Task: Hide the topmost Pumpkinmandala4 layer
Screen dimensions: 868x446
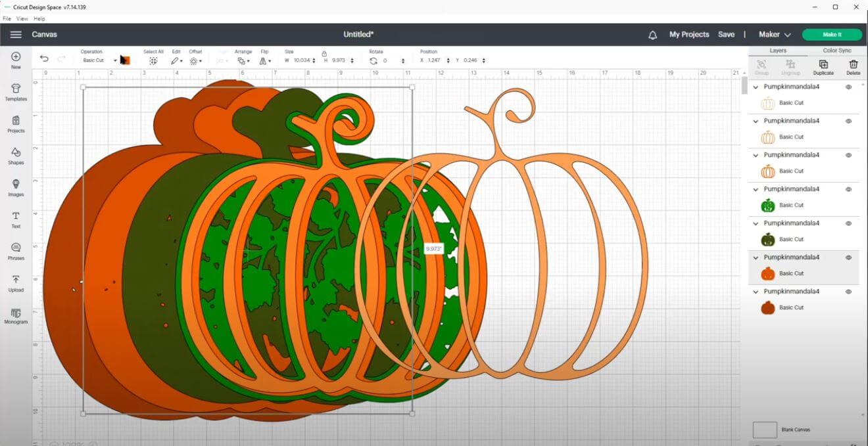Action: [x=848, y=87]
